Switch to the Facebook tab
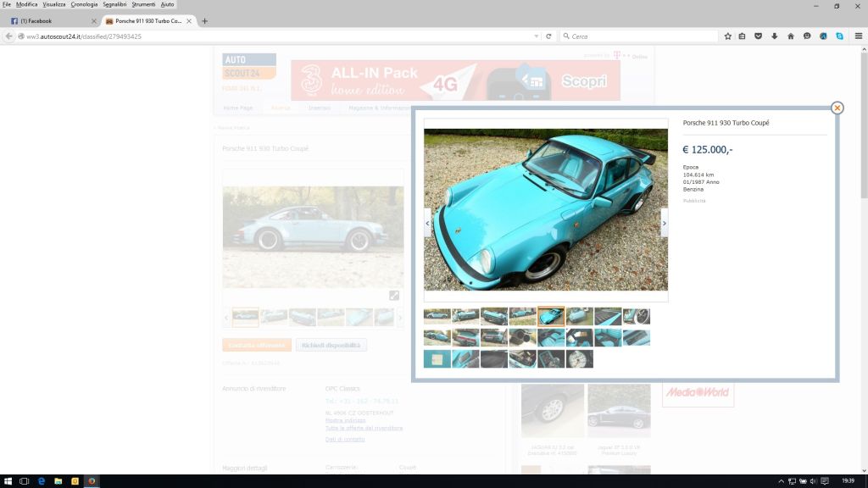 tap(53, 21)
